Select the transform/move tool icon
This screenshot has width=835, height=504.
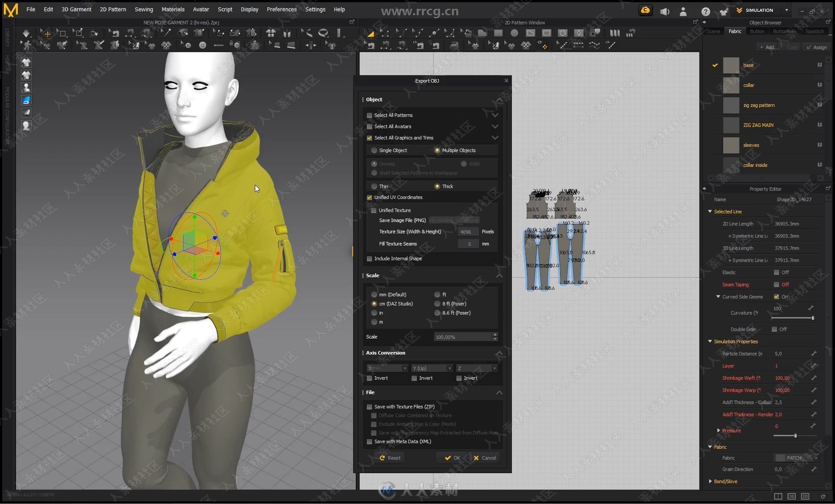point(47,33)
